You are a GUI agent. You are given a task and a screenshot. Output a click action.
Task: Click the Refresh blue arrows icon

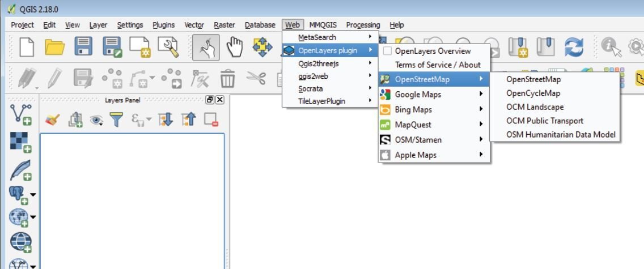[574, 47]
